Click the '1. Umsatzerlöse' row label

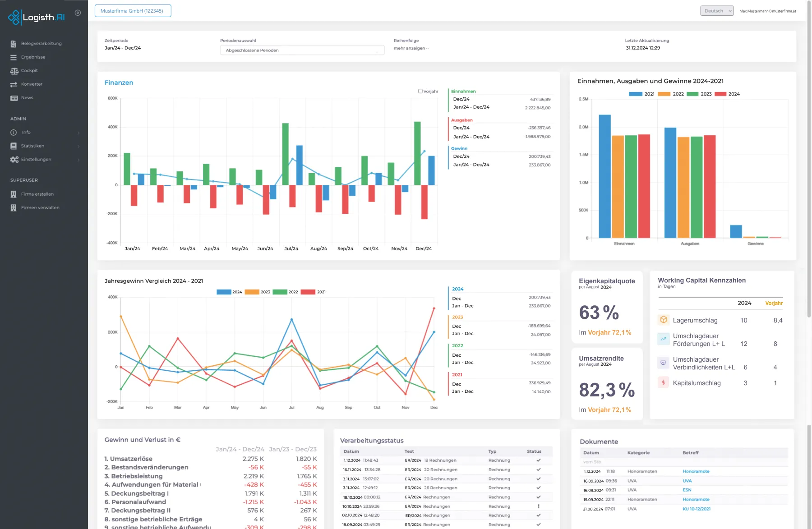coord(129,459)
